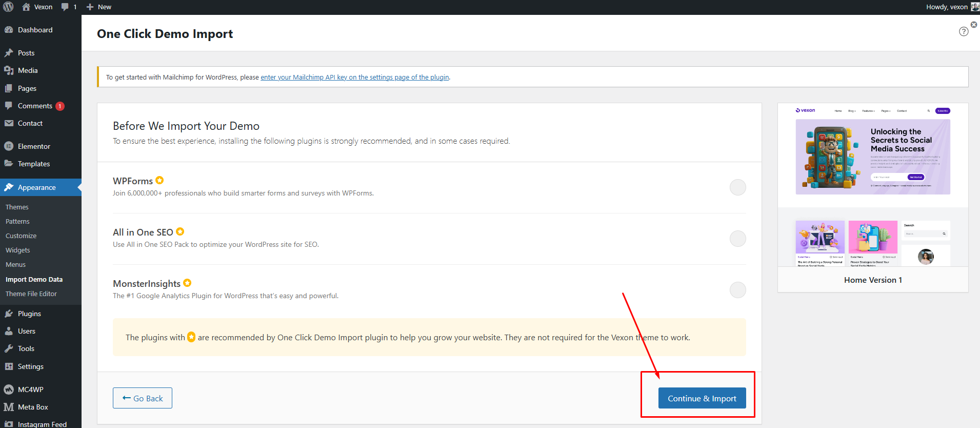Open MC4WP Mailchimp icon menu
This screenshot has width=980, height=428.
(x=9, y=390)
